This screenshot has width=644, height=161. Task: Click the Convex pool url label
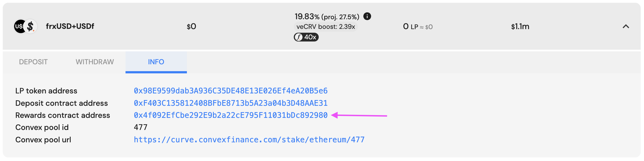tap(43, 140)
